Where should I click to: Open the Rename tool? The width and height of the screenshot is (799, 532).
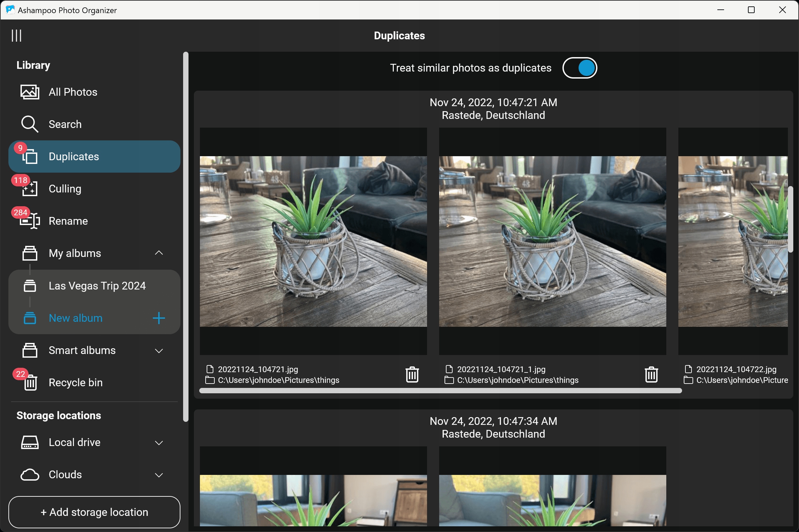pos(68,221)
